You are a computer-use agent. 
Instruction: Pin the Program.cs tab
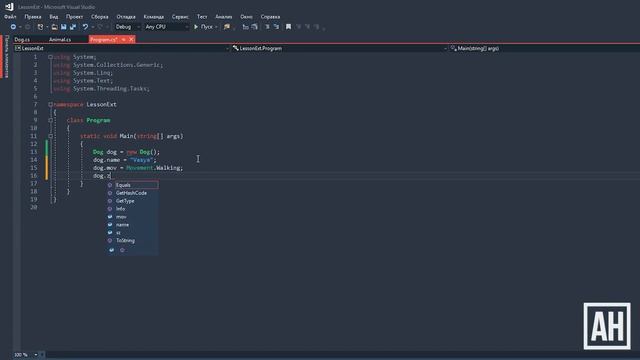124,40
